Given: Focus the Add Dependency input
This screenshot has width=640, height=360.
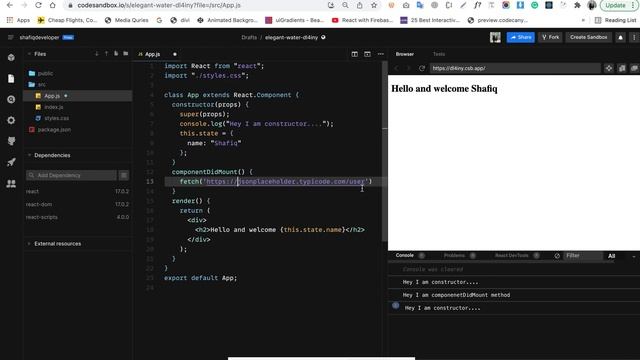Looking at the screenshot, I should (x=71, y=175).
